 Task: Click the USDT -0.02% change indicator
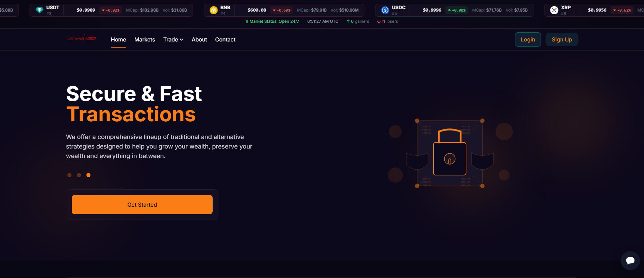tap(111, 10)
